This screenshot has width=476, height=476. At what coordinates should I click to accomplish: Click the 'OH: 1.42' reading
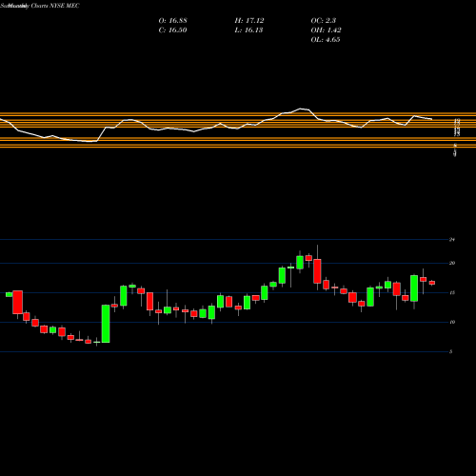pyautogui.click(x=327, y=30)
